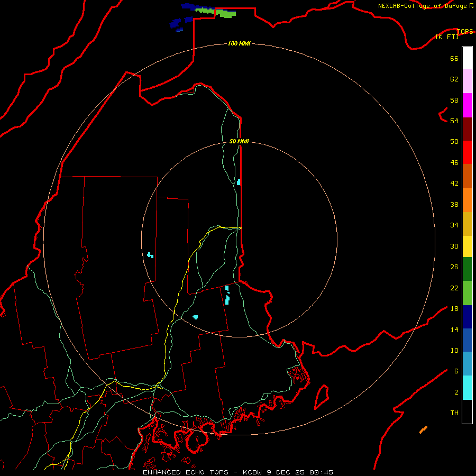The height and width of the screenshot is (476, 476).
Task: Click the '50' scale value
Action: pos(454,141)
